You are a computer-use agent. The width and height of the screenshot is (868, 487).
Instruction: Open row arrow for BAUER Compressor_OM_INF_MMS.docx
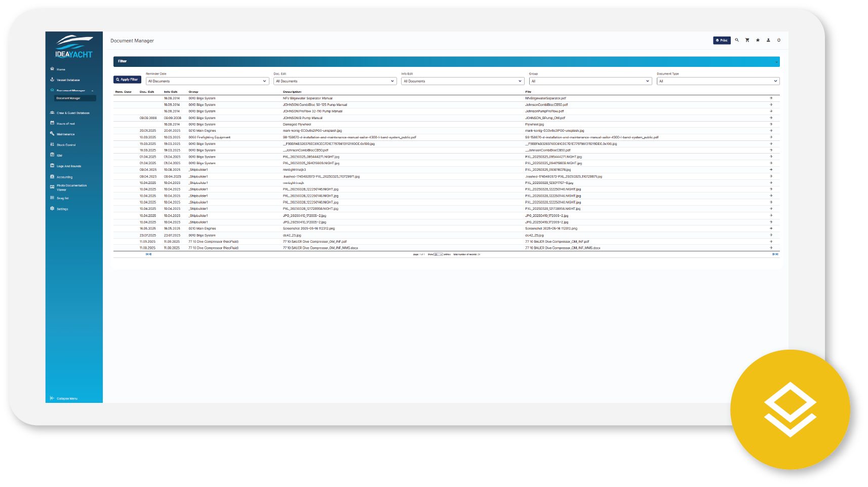pos(771,248)
